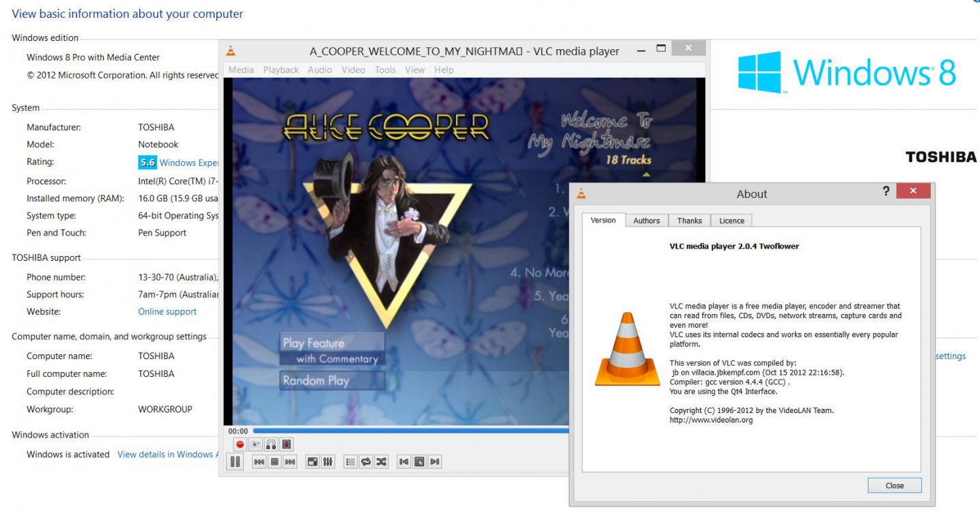
Task: Switch to the Authors tab
Action: click(646, 221)
